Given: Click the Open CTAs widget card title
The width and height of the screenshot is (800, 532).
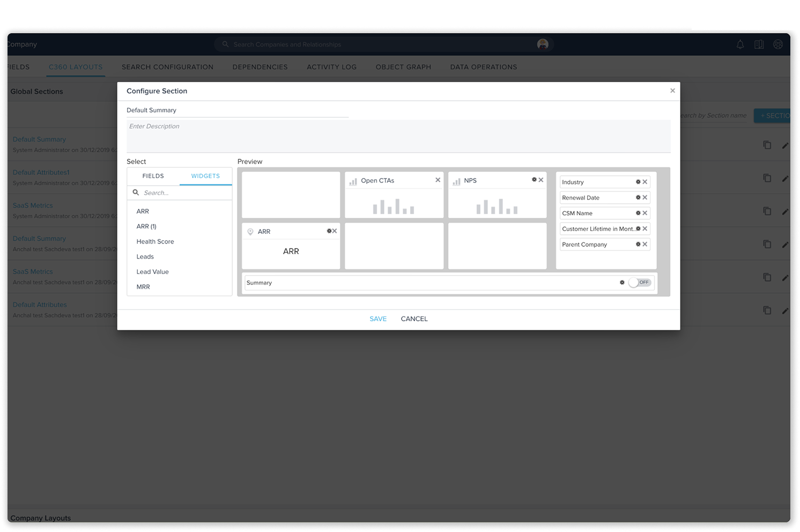Looking at the screenshot, I should [x=377, y=180].
